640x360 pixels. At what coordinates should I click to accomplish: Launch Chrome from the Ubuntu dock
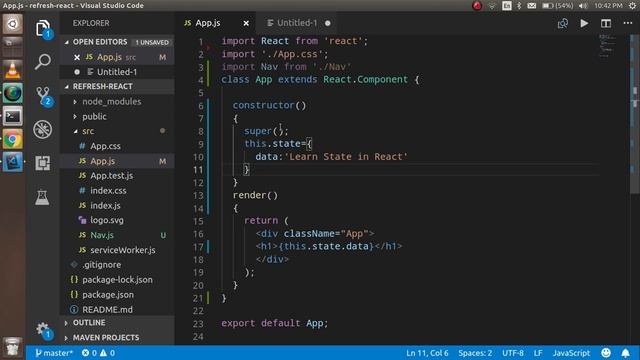(x=13, y=139)
